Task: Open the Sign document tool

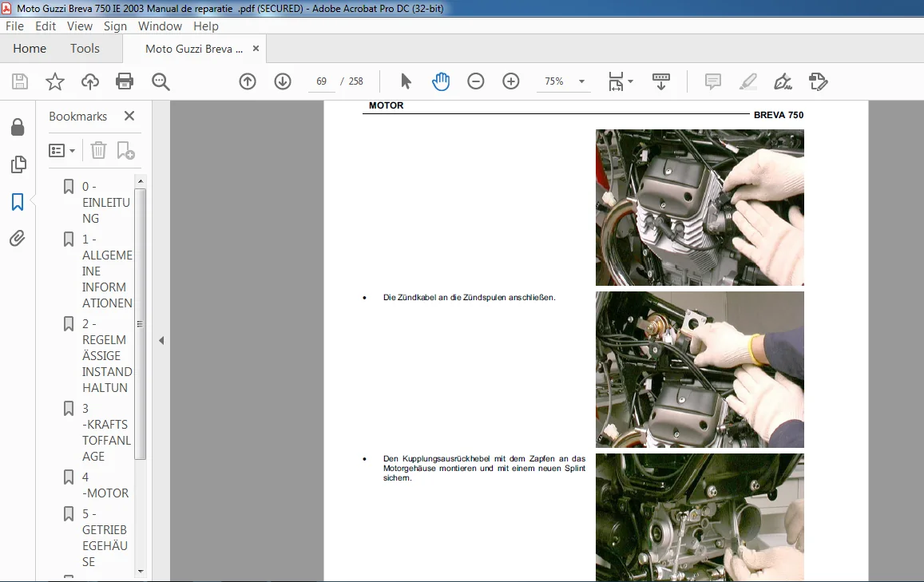Action: [x=783, y=81]
